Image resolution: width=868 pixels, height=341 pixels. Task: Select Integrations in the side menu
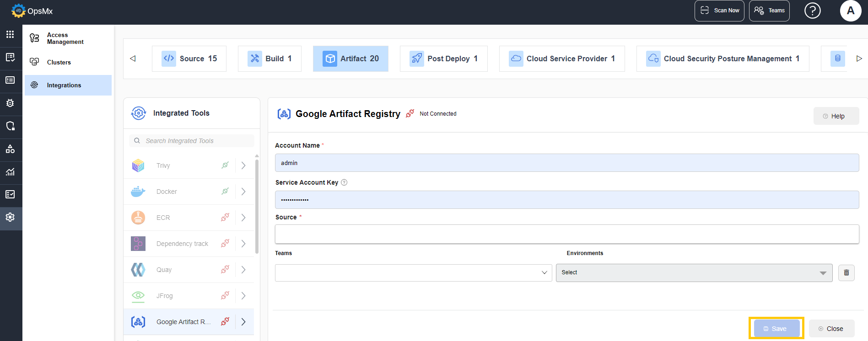click(x=64, y=85)
